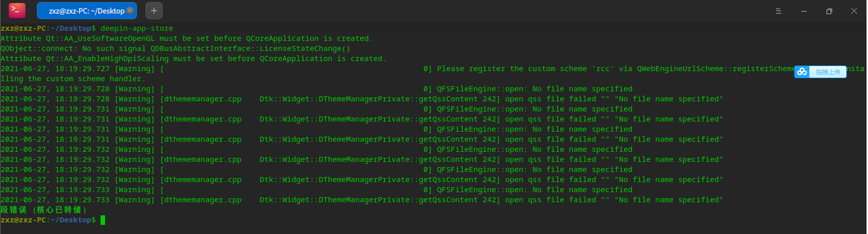Click the 'lling the custom scheme handler.' line

73,79
